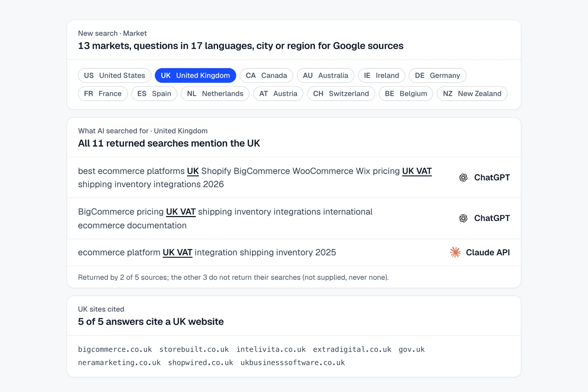This screenshot has width=588, height=392.
Task: Click the "ChatGPT" label in the best ecommerce platforms row
Action: [492, 177]
